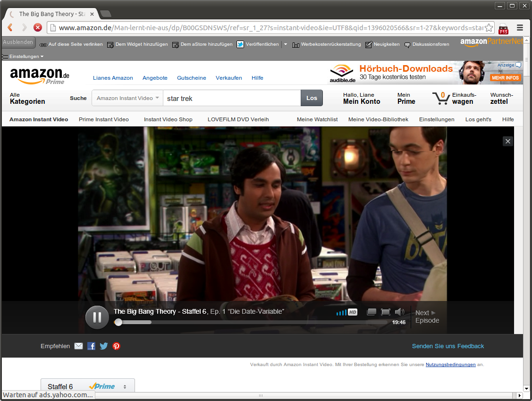The width and height of the screenshot is (532, 401).
Task: Open top Hilfe link beside Verkaufen
Action: click(257, 78)
